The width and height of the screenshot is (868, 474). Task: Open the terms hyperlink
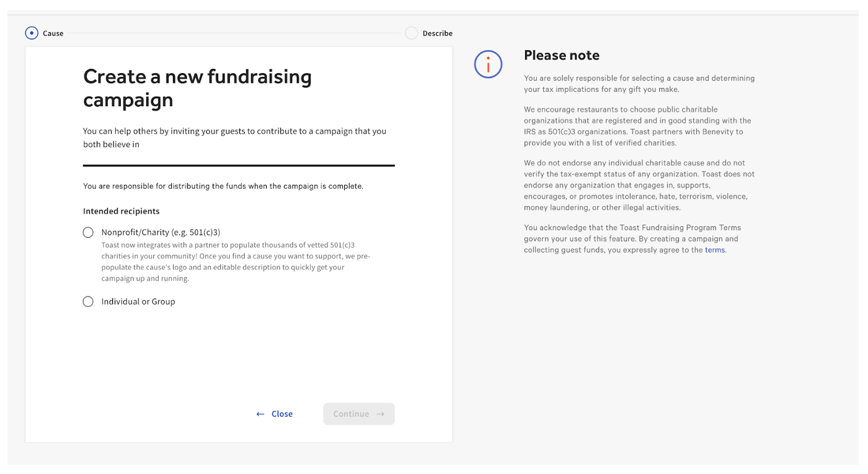click(715, 249)
